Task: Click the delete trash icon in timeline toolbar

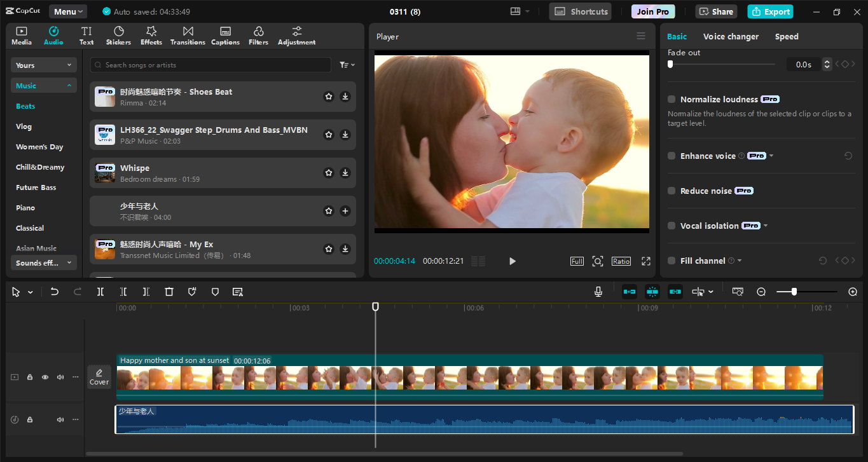Action: [169, 292]
